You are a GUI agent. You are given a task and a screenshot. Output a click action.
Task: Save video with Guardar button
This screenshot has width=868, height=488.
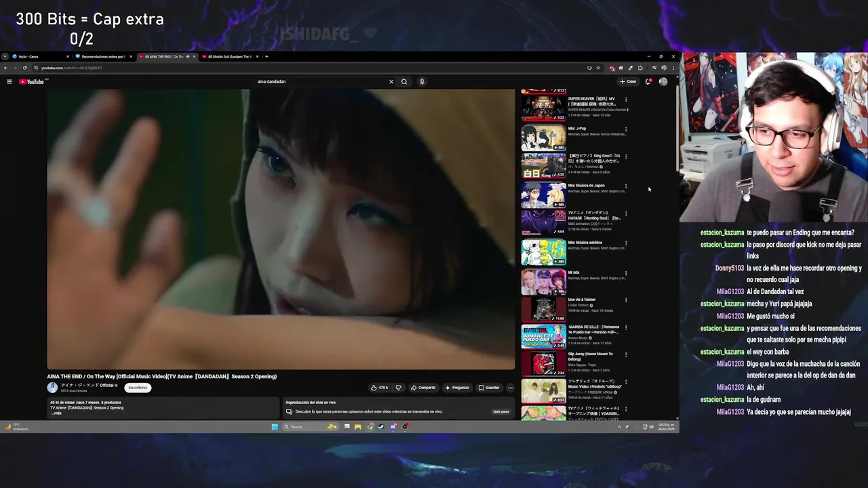(489, 388)
